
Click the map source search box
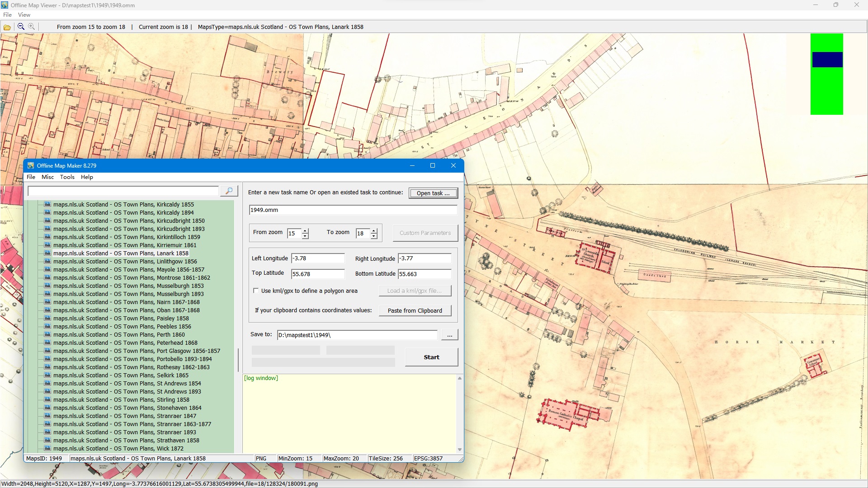(123, 191)
